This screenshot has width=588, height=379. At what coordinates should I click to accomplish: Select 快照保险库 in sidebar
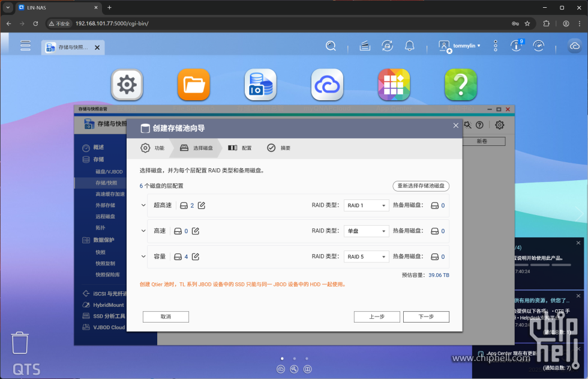point(107,274)
